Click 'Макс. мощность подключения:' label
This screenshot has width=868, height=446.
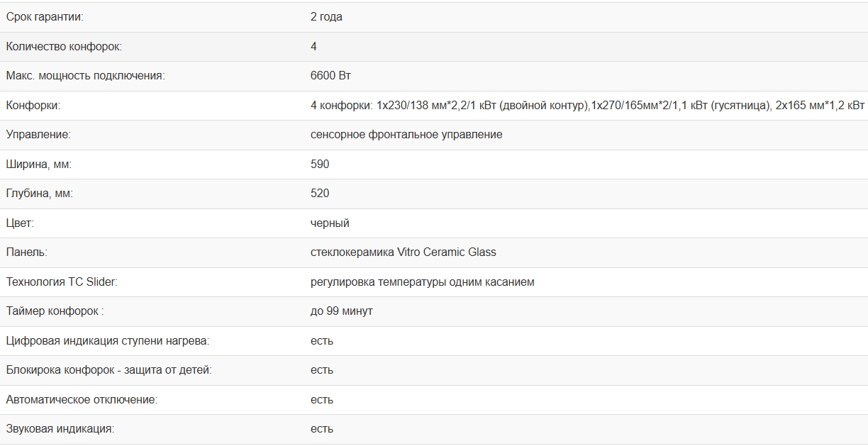85,76
